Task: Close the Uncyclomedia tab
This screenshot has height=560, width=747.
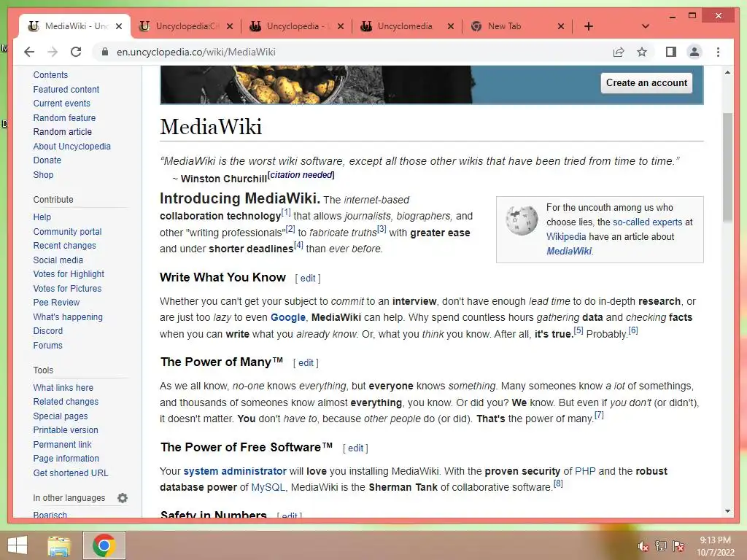Action: (x=451, y=26)
